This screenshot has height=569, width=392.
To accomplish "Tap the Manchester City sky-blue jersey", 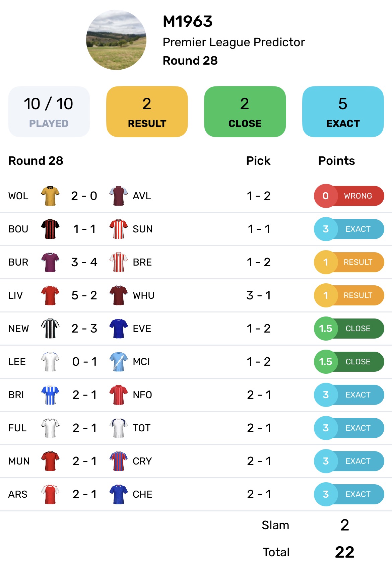I will coord(119,362).
